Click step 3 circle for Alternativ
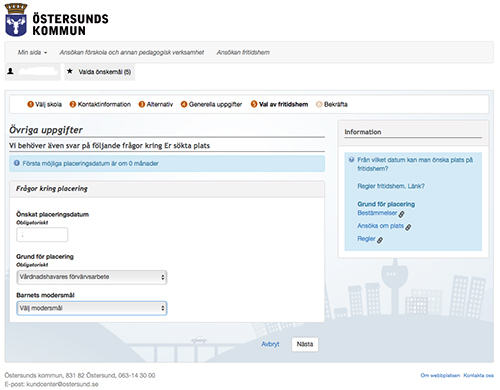This screenshot has width=500, height=390. tap(142, 104)
